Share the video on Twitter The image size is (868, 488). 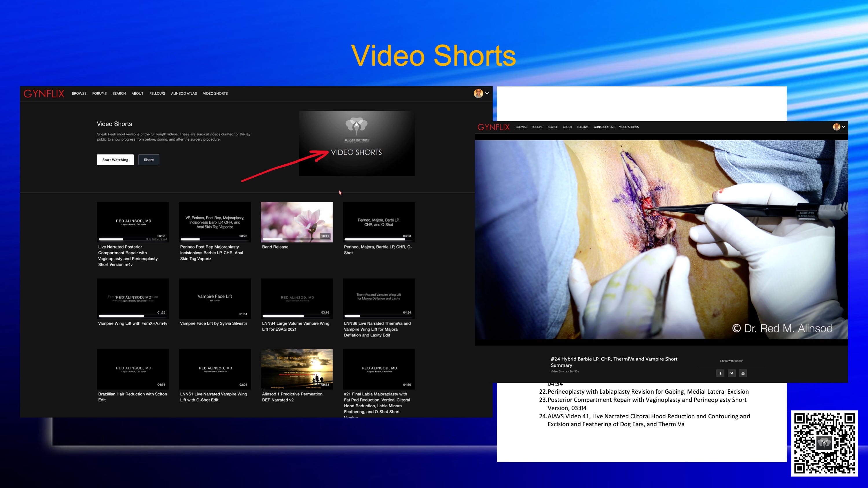tap(731, 373)
